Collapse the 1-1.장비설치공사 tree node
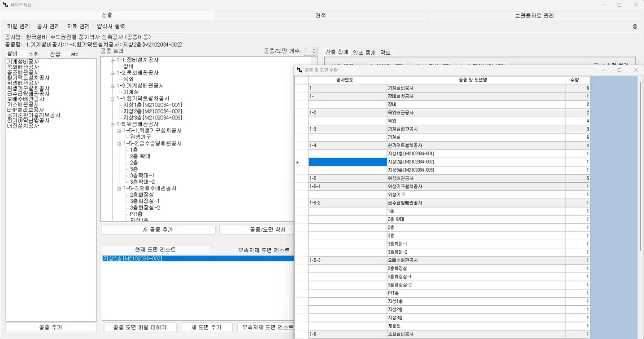 click(x=112, y=60)
